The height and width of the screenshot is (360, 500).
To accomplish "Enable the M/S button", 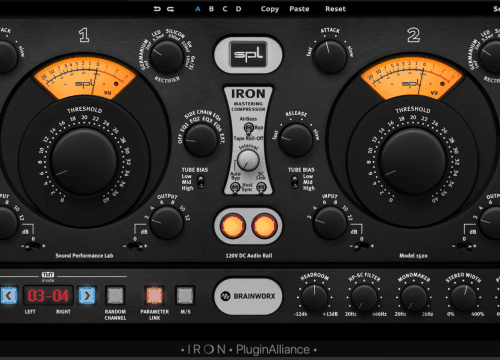I will (185, 295).
